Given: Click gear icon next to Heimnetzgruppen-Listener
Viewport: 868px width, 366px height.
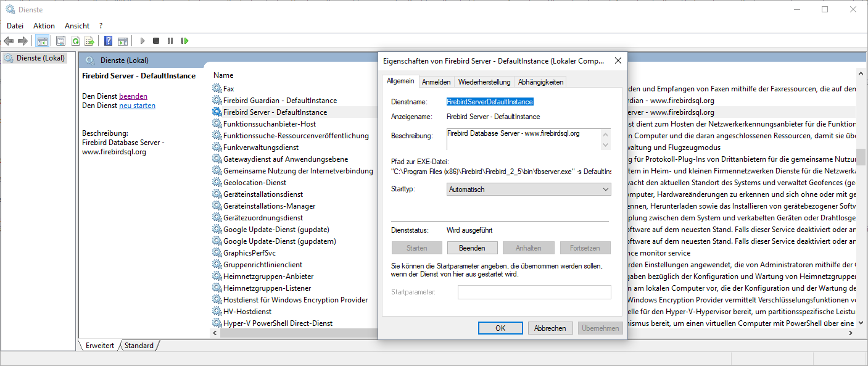Looking at the screenshot, I should coord(217,288).
